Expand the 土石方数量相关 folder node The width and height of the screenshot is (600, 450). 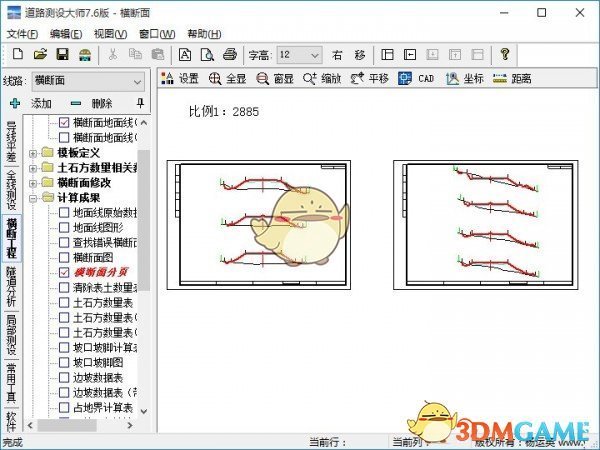tap(33, 168)
